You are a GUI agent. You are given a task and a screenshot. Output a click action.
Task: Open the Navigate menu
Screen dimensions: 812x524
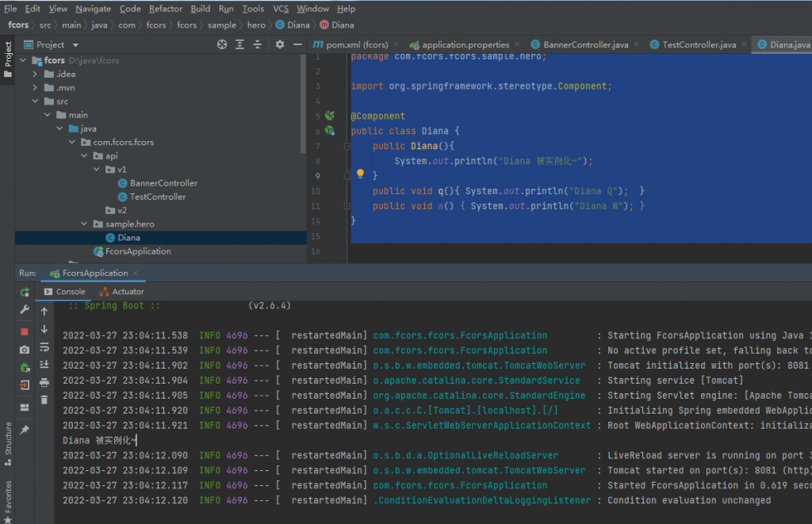[x=94, y=9]
